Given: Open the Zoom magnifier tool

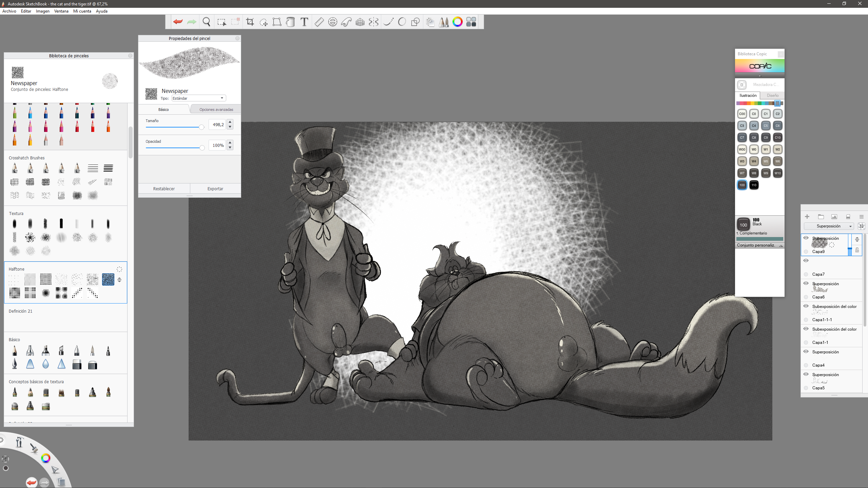Looking at the screenshot, I should point(206,22).
